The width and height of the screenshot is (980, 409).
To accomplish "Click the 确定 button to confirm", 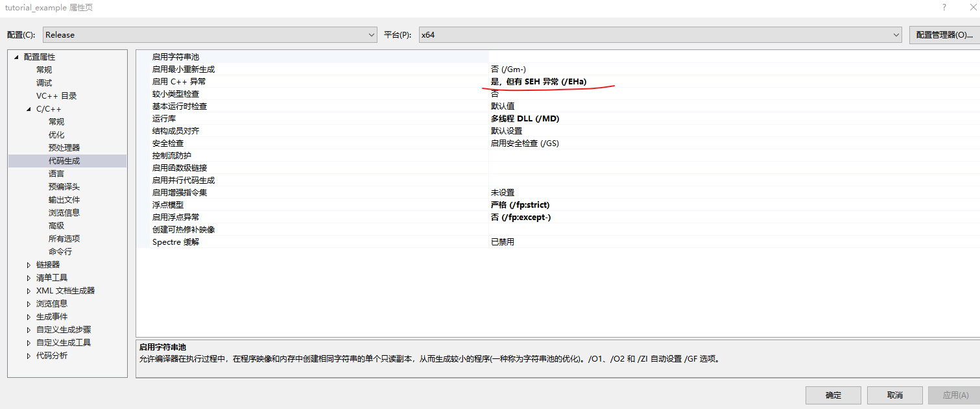I will (x=833, y=395).
